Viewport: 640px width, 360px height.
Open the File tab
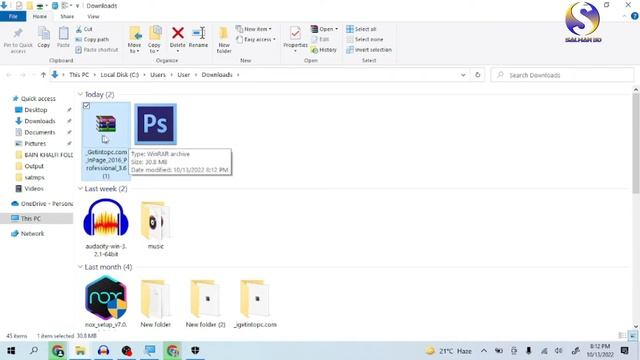pos(13,16)
